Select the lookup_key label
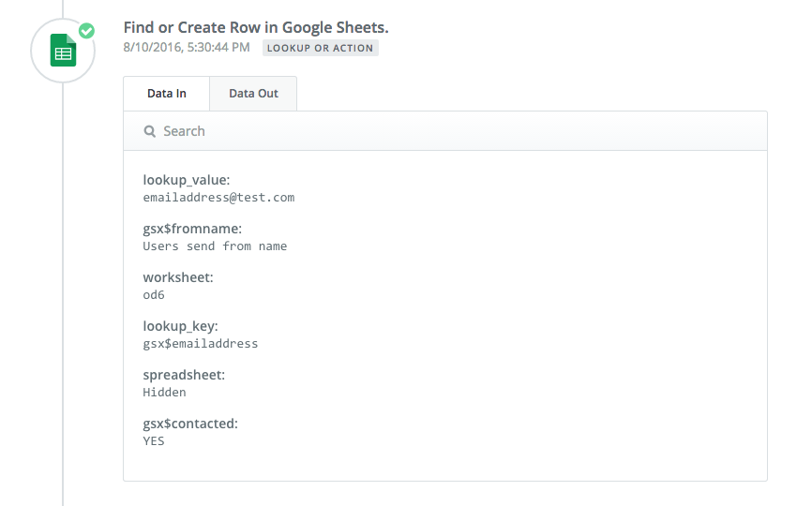This screenshot has width=812, height=506. point(180,326)
